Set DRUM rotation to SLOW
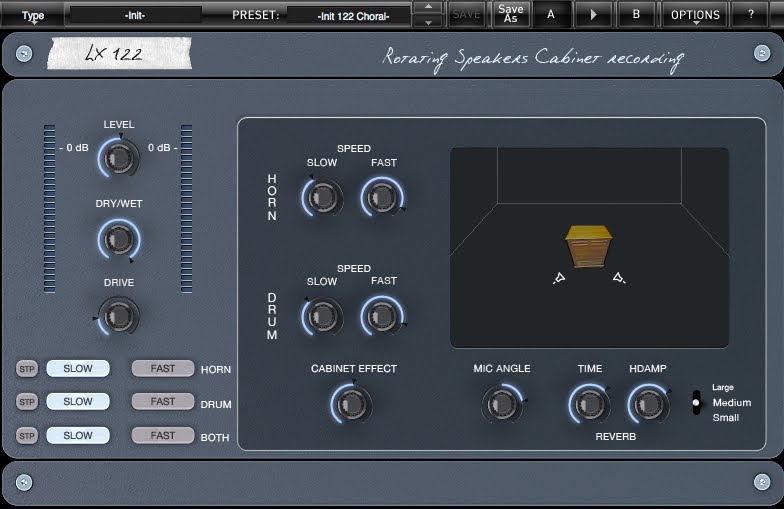 click(x=78, y=402)
